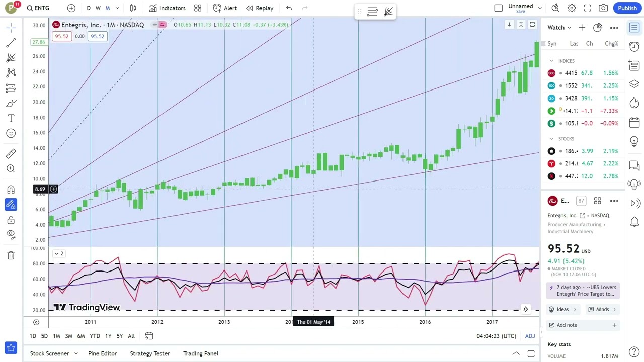Toggle stay in drawing mode
Image resolution: width=644 pixels, height=362 pixels.
pos(11,205)
